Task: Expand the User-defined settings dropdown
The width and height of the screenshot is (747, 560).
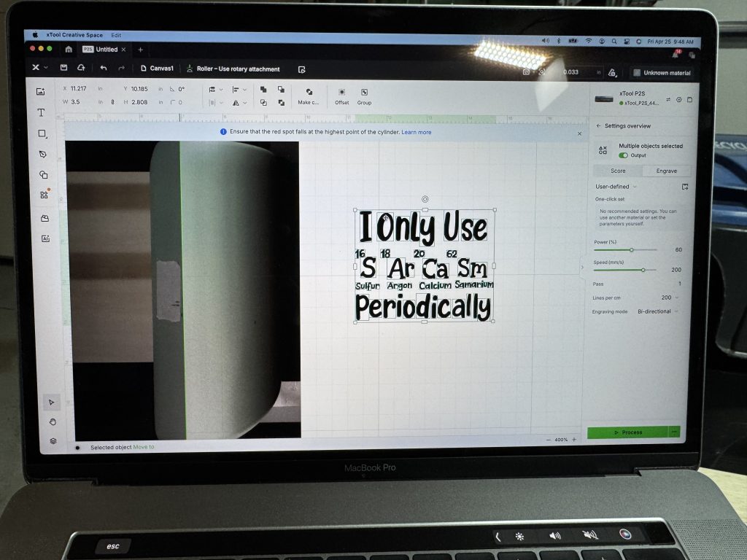Action: pyautogui.click(x=616, y=187)
